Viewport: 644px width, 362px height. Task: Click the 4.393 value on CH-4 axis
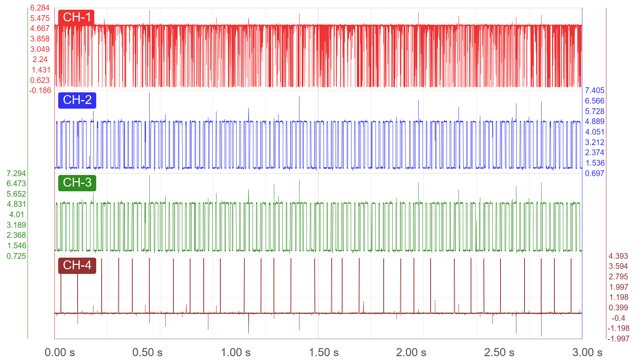[x=618, y=256]
